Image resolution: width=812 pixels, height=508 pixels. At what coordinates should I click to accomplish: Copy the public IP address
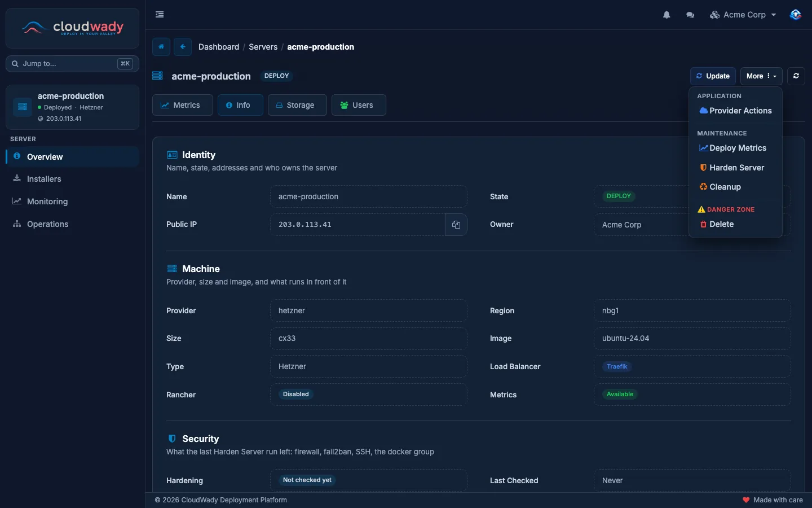(456, 225)
